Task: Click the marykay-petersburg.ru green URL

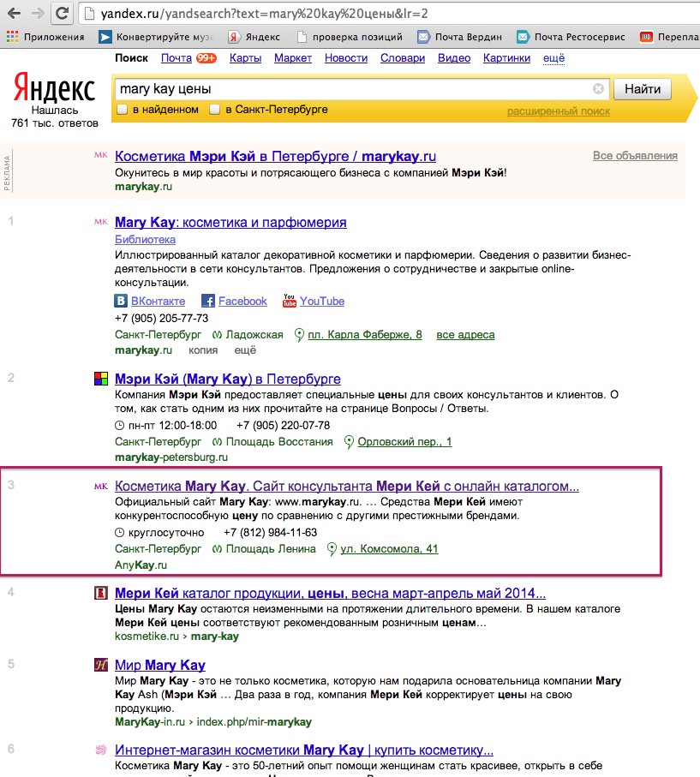Action: pyautogui.click(x=171, y=457)
